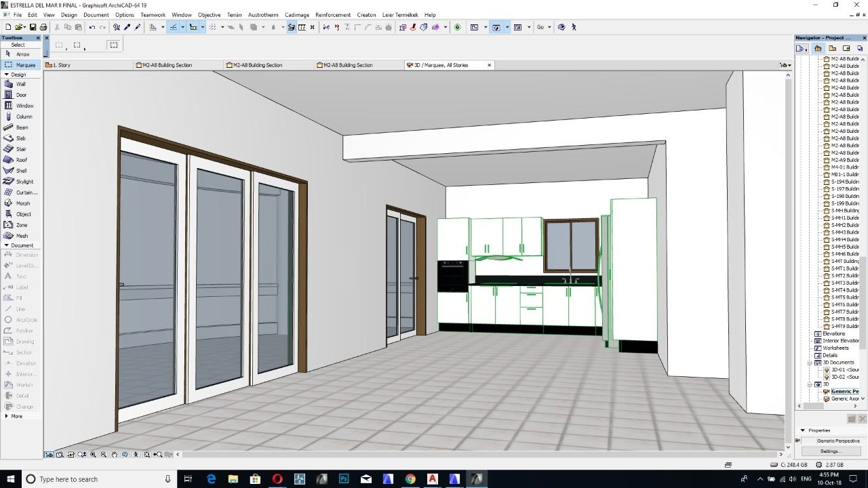Select Interior Elevations in Navigator tree

[x=840, y=341]
